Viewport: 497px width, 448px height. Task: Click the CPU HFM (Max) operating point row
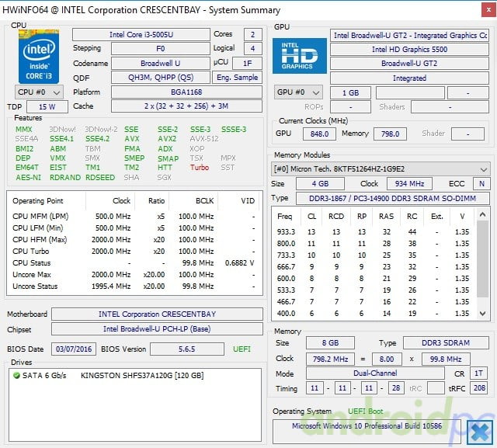click(x=134, y=239)
